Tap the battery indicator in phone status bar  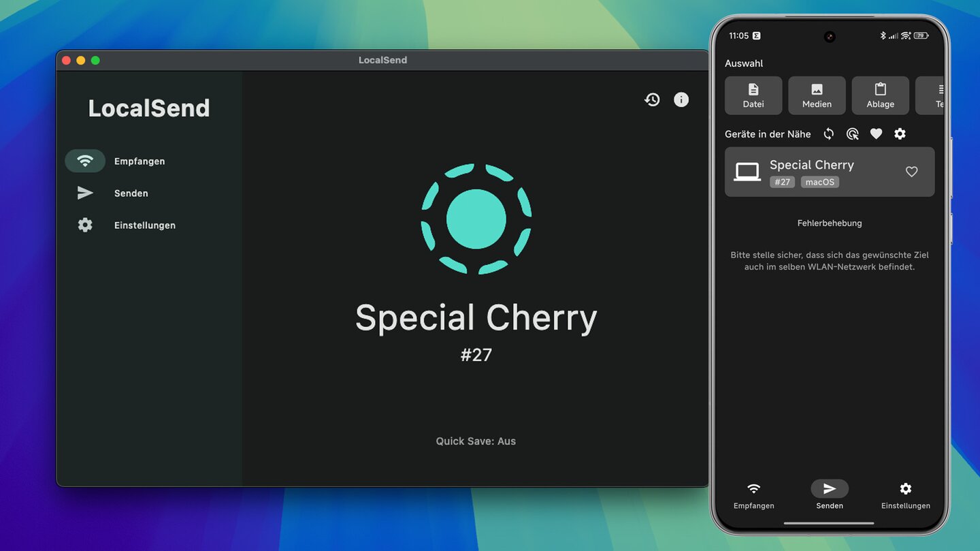(x=921, y=35)
